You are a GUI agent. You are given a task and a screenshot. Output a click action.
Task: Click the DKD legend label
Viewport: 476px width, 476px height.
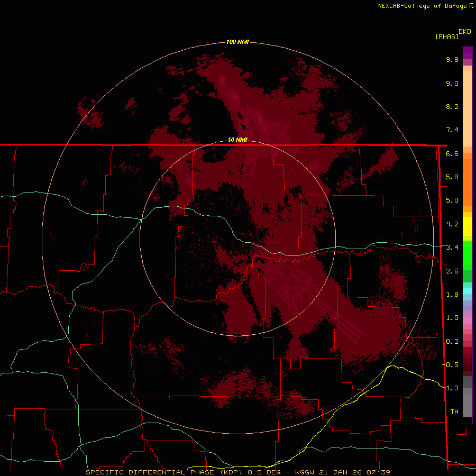pyautogui.click(x=465, y=32)
